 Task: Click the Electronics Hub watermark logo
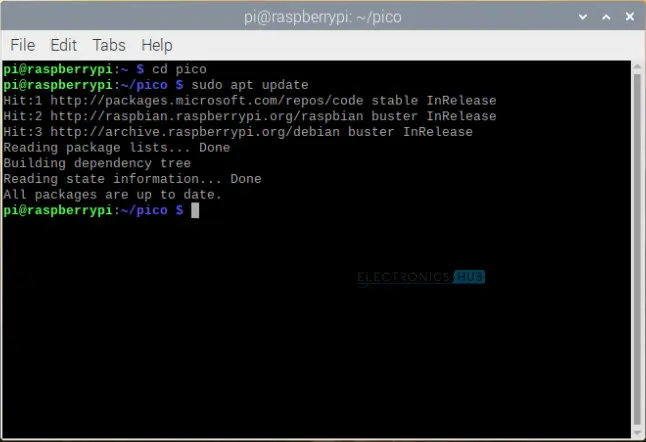[420, 277]
